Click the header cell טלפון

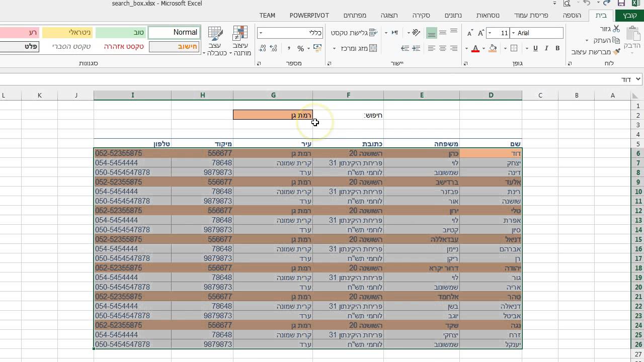(132, 144)
